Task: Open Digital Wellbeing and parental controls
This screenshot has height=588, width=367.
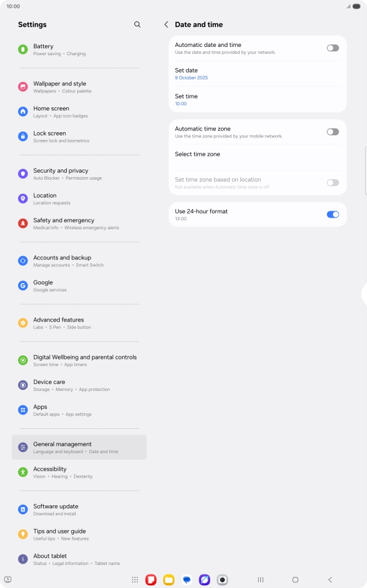Action: click(79, 360)
